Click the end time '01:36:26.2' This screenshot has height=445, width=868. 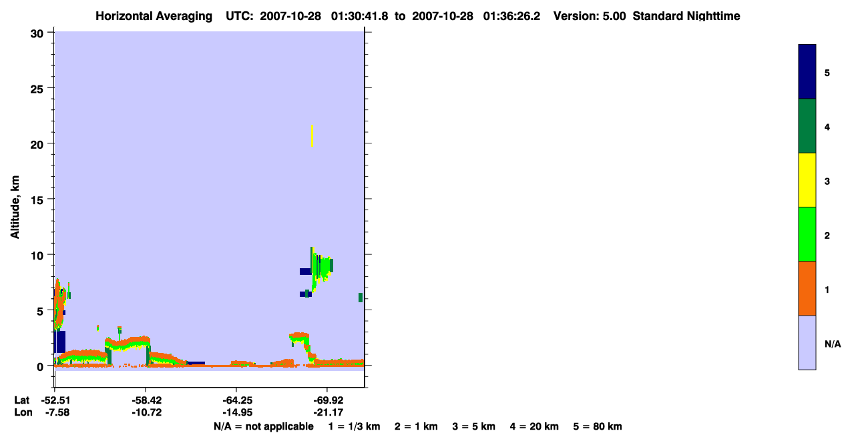point(511,16)
